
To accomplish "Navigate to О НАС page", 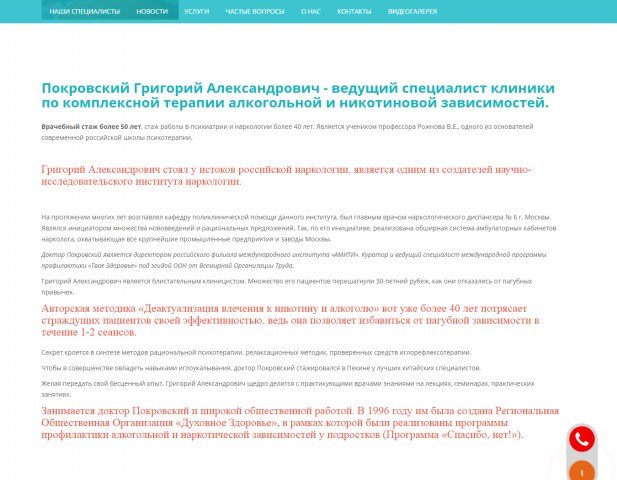I will pos(311,11).
